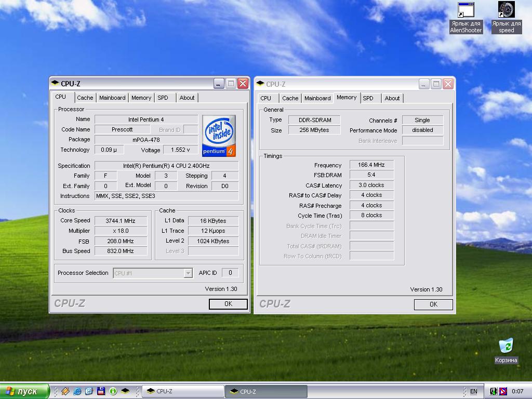Click the title bar chip icon of the processor CPU-Z window

(x=55, y=83)
